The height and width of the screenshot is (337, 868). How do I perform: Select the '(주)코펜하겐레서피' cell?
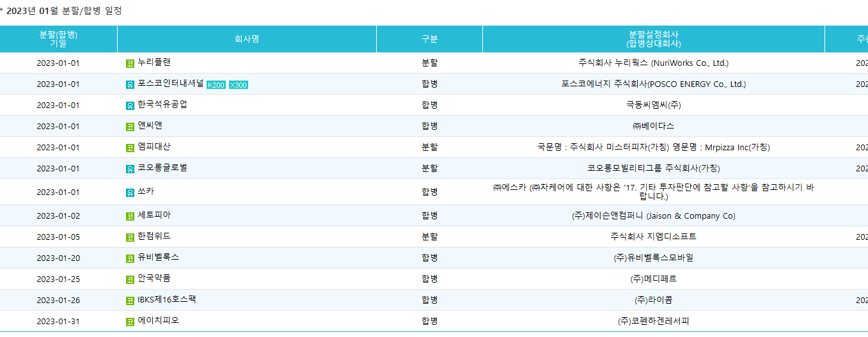coord(654,322)
